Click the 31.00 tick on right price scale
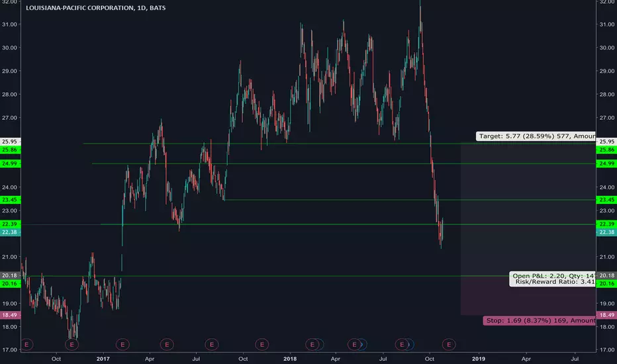The width and height of the screenshot is (617, 364). [606, 24]
